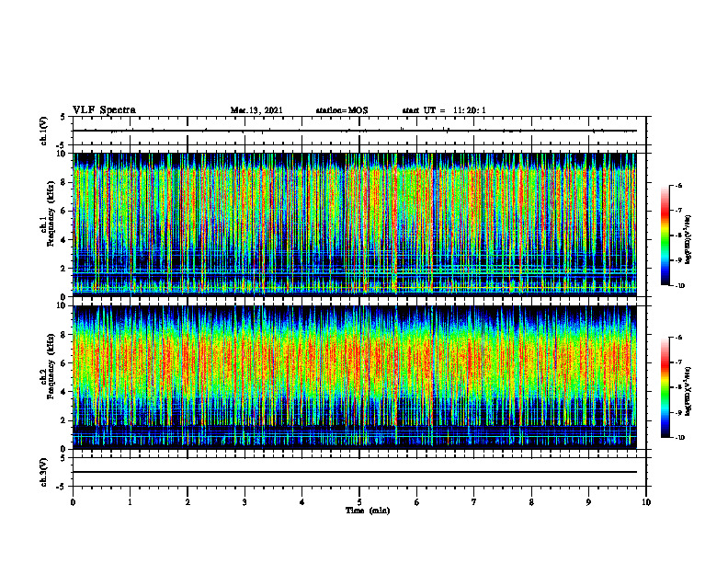Screen dimensions: 728x563
Task: Click the "VLF Spectra" plot title
Action: pyautogui.click(x=104, y=110)
